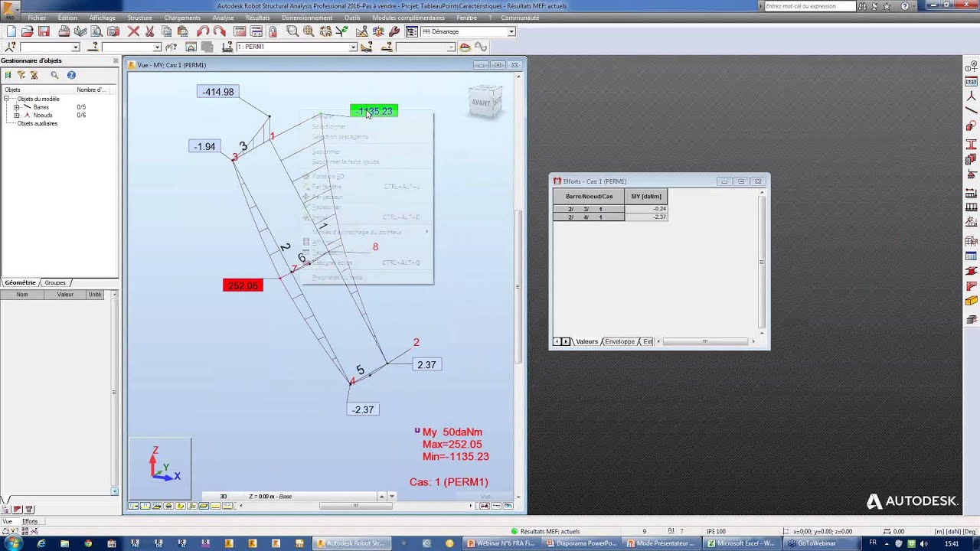Switch to the Valeurs tab in Efforts window
This screenshot has width=980, height=551.
coord(586,341)
